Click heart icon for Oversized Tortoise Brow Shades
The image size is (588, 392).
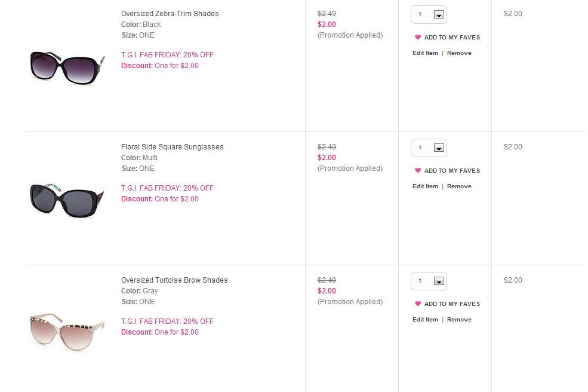pos(418,304)
